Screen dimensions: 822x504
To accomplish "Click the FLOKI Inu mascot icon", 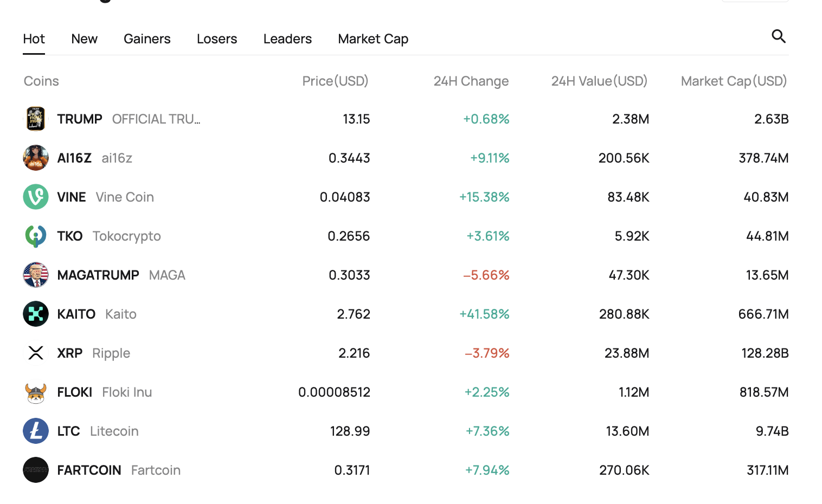I will [36, 392].
